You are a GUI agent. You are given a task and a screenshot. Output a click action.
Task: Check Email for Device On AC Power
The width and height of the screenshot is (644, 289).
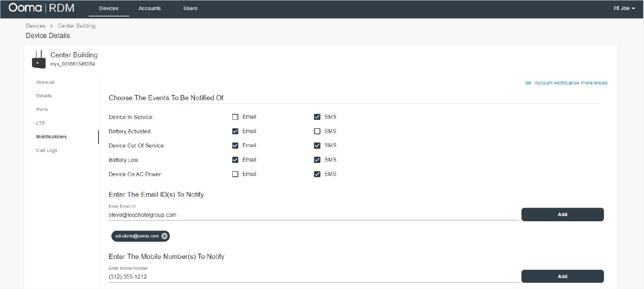[235, 174]
